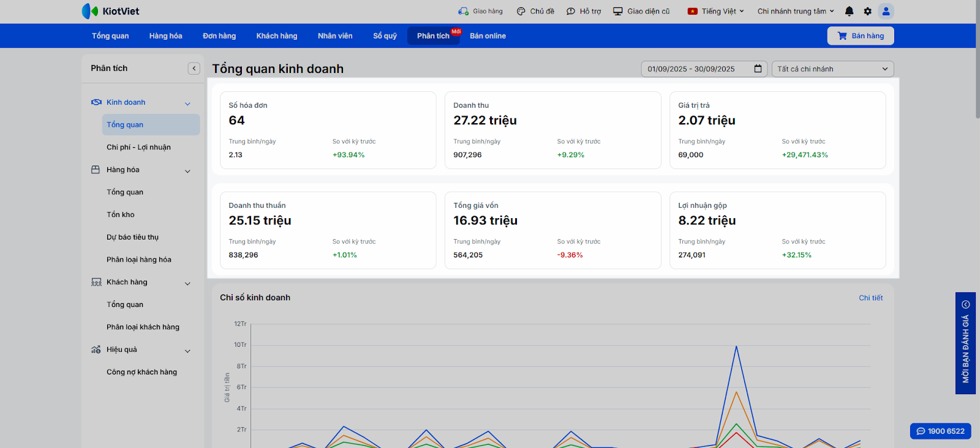The image size is (980, 448).
Task: Go to the Sổ quỹ menu
Action: (x=385, y=36)
